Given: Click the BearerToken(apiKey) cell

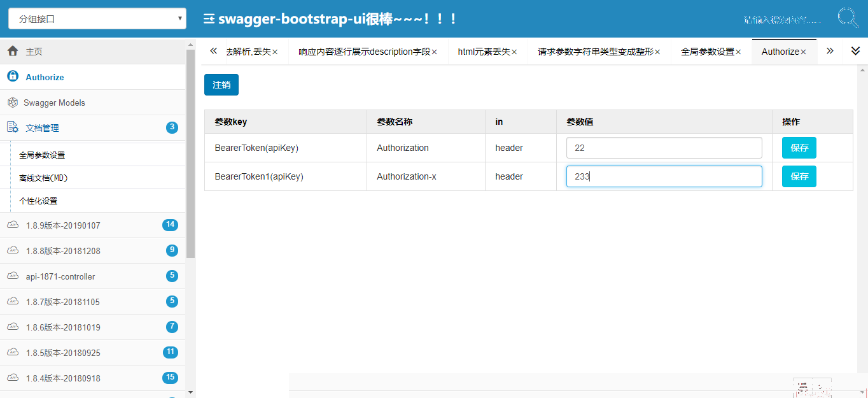Looking at the screenshot, I should click(x=286, y=148).
